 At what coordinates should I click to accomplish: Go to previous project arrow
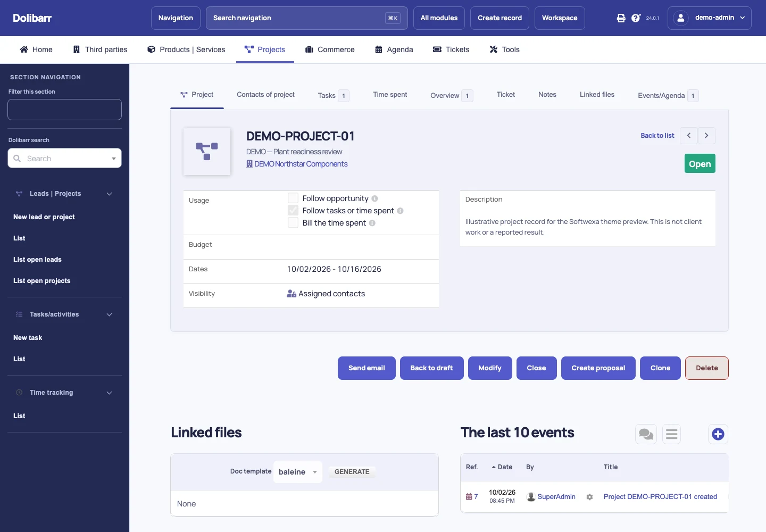click(689, 136)
